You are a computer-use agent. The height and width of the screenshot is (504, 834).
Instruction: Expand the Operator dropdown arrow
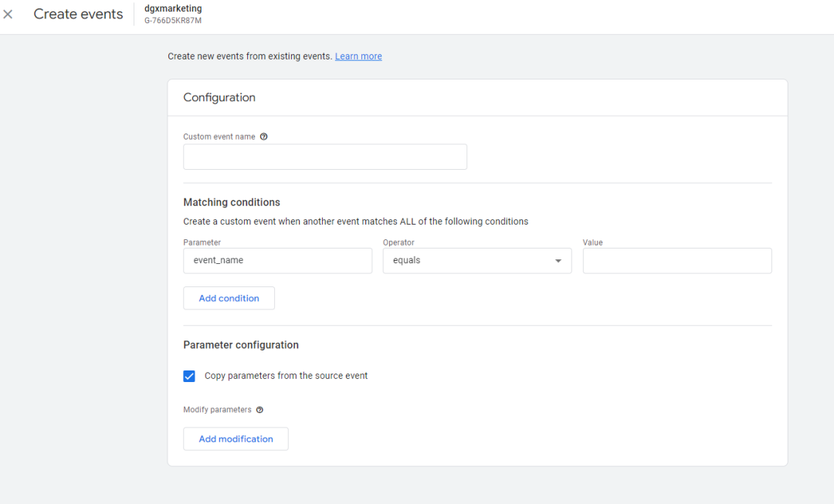(558, 261)
